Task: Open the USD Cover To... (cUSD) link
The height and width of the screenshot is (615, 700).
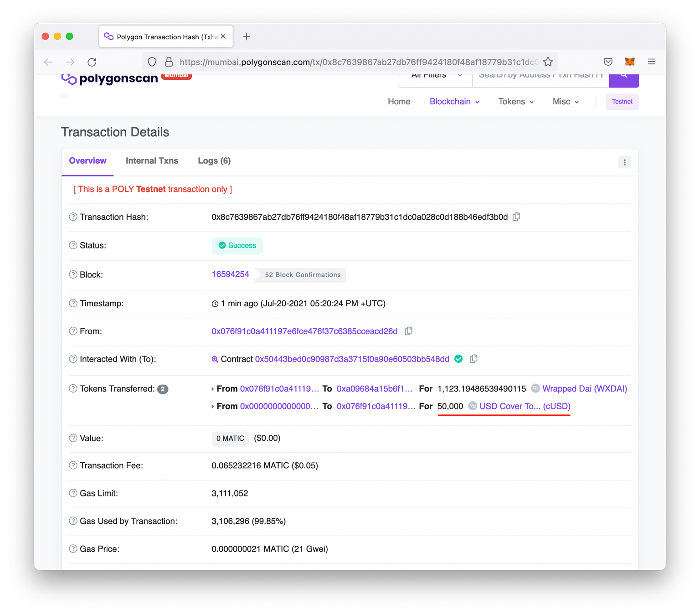Action: [x=525, y=406]
